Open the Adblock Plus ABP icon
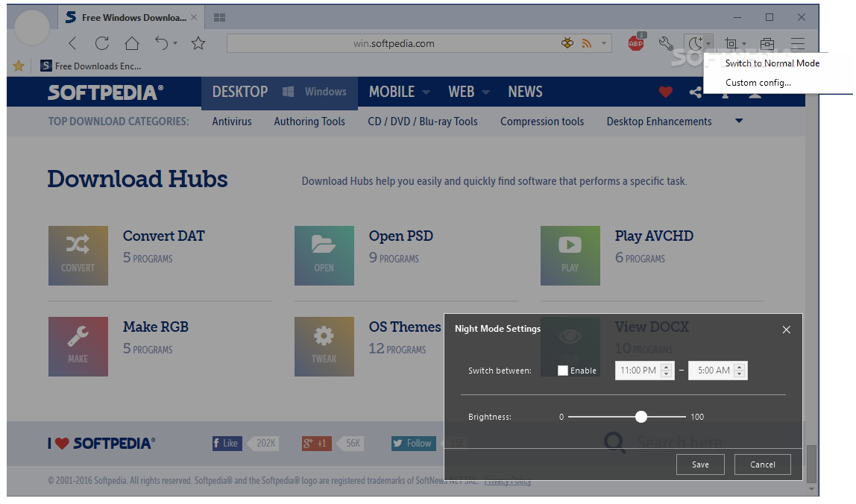 click(x=636, y=43)
